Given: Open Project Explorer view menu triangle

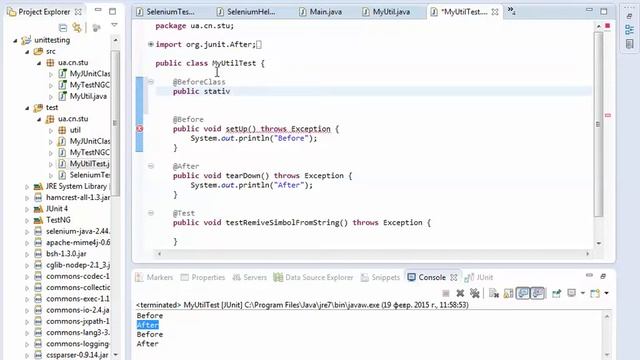Looking at the screenshot, I should (114, 25).
